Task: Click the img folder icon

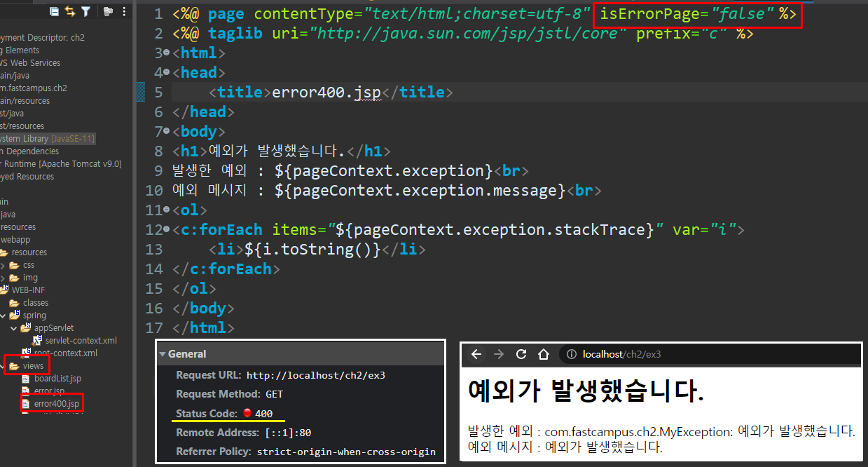Action: (15, 278)
